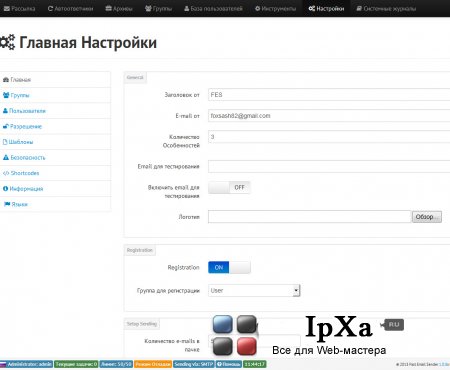The width and height of the screenshot is (450, 370).
Task: Click the Логотип file path field
Action: point(310,217)
